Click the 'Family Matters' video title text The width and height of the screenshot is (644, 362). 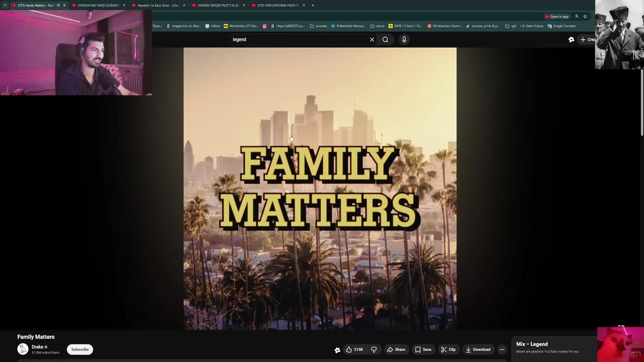coord(36,337)
